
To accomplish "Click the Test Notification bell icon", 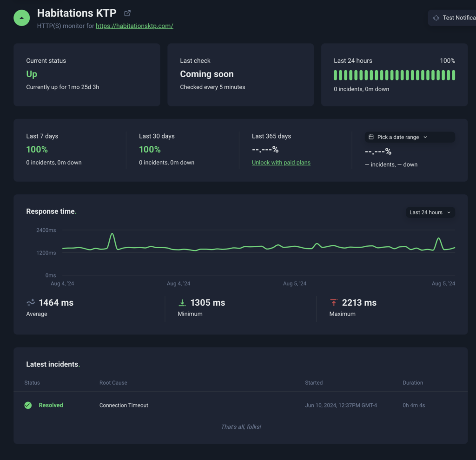I will pos(436,18).
